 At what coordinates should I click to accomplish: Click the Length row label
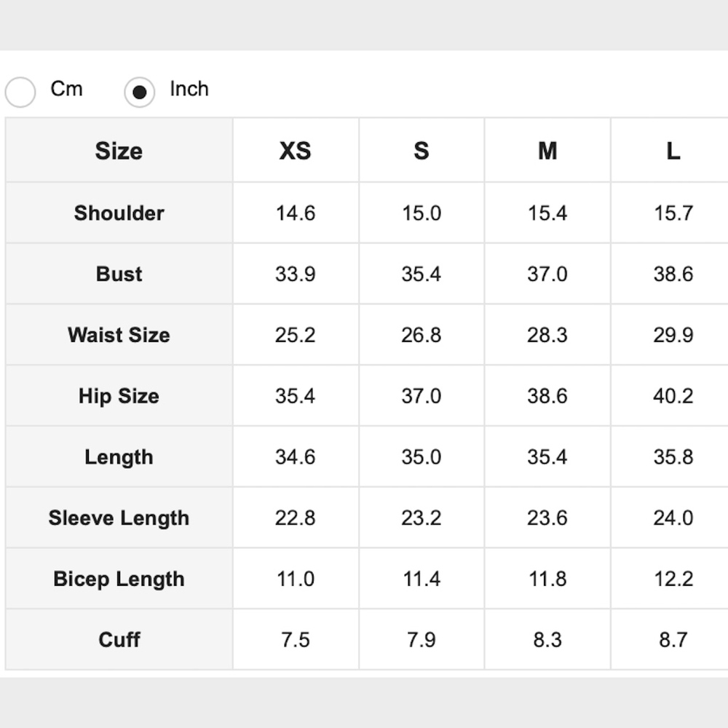(x=119, y=457)
